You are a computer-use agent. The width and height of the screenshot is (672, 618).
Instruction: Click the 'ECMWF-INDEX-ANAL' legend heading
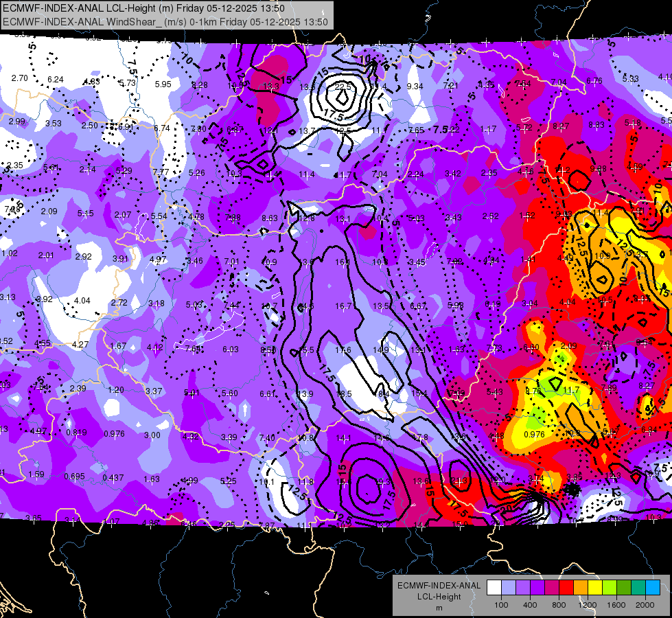click(439, 586)
